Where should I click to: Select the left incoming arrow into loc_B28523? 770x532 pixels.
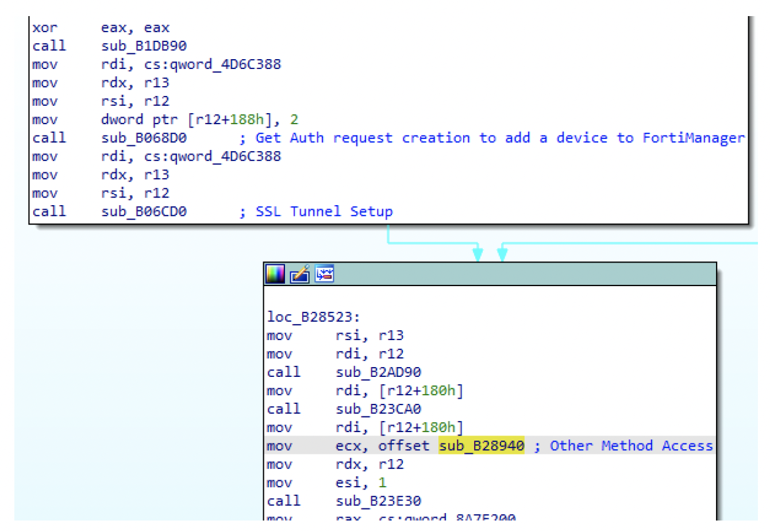pyautogui.click(x=478, y=252)
